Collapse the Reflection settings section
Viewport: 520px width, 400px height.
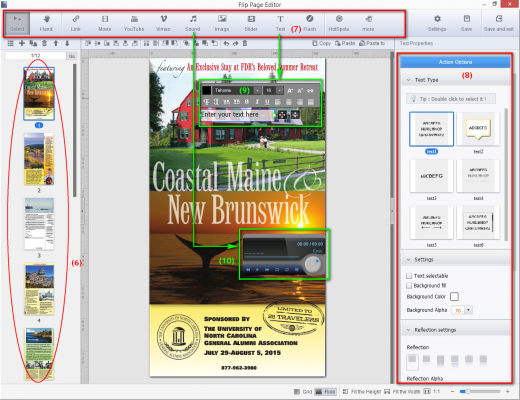click(409, 330)
